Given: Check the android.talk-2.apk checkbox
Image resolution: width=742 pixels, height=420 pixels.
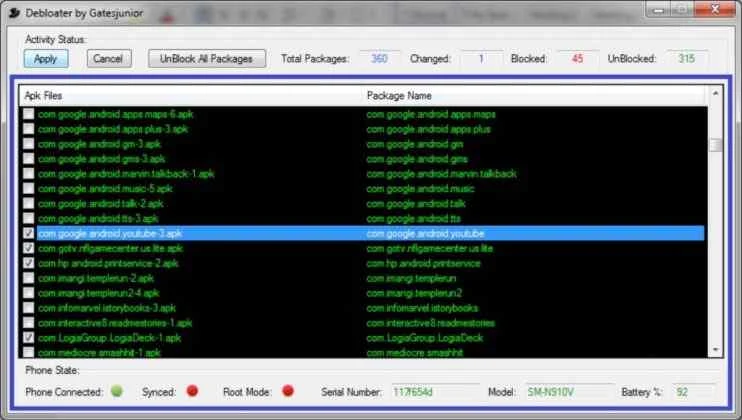Looking at the screenshot, I should point(28,203).
